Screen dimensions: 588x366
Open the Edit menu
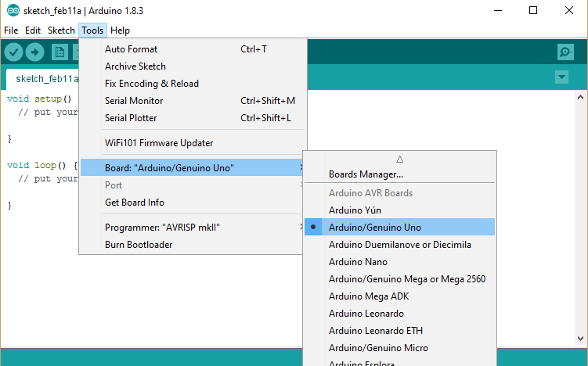(33, 30)
